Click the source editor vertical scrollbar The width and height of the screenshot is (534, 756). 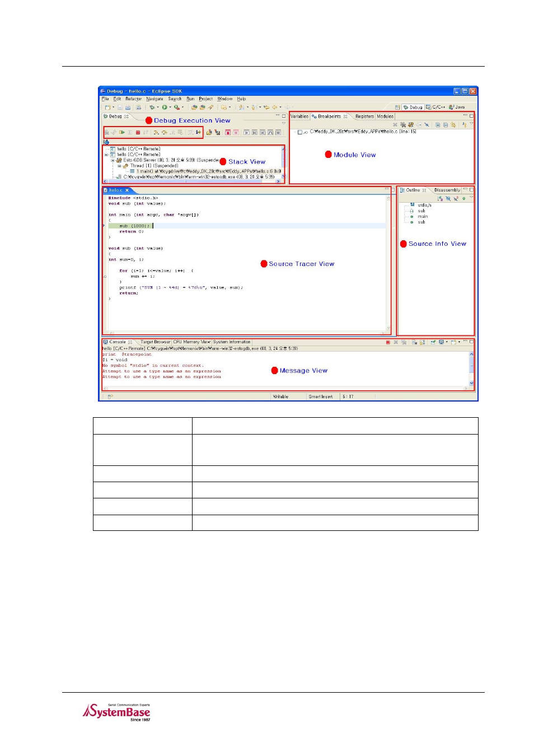point(388,263)
